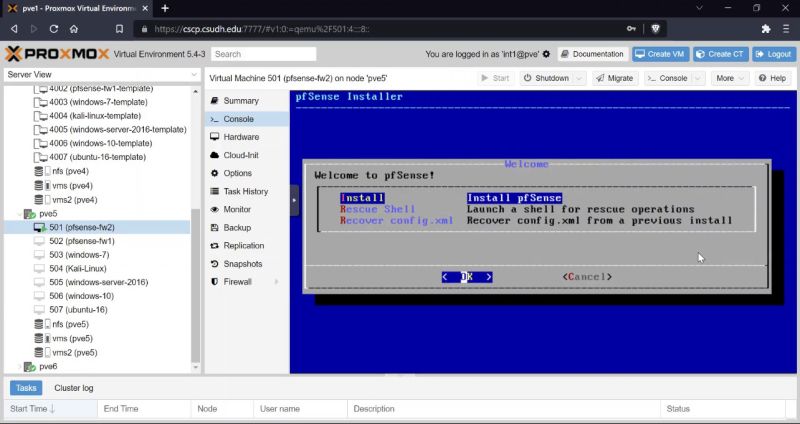Click the Help button
Viewport: 800px width, 424px height.
(772, 78)
